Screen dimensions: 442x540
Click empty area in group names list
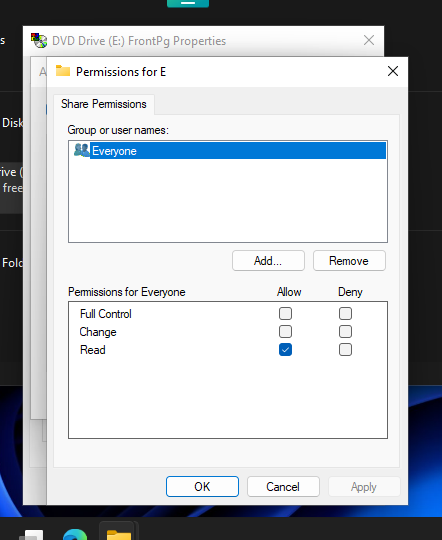click(228, 200)
